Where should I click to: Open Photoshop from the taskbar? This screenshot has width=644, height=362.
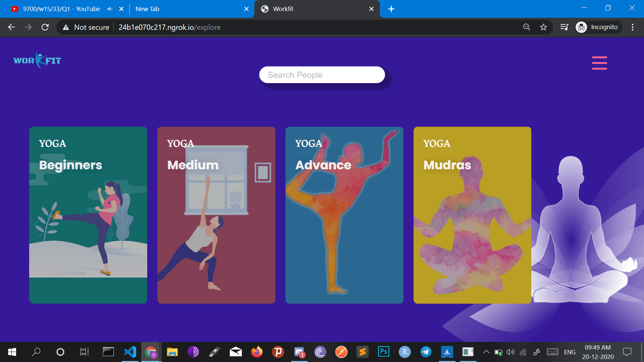click(383, 352)
